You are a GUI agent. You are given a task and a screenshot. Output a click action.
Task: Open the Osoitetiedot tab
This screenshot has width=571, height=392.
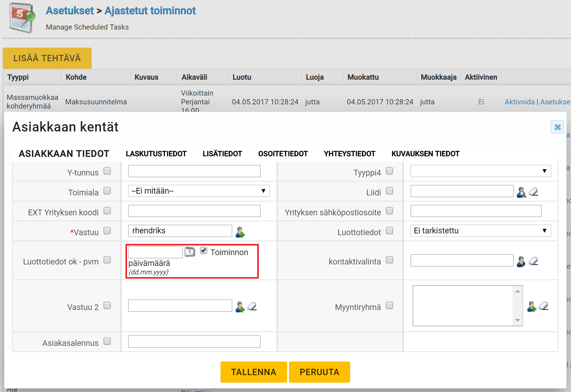point(283,154)
